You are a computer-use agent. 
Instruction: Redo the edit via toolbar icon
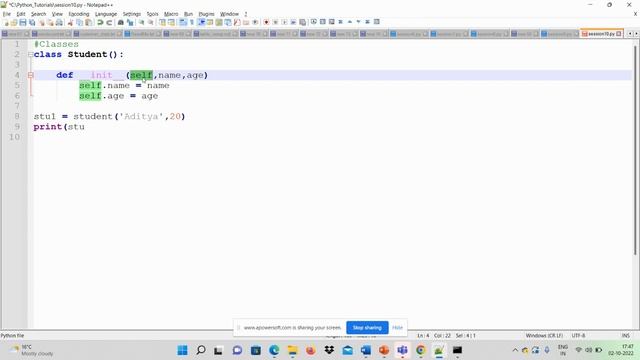(x=109, y=22)
